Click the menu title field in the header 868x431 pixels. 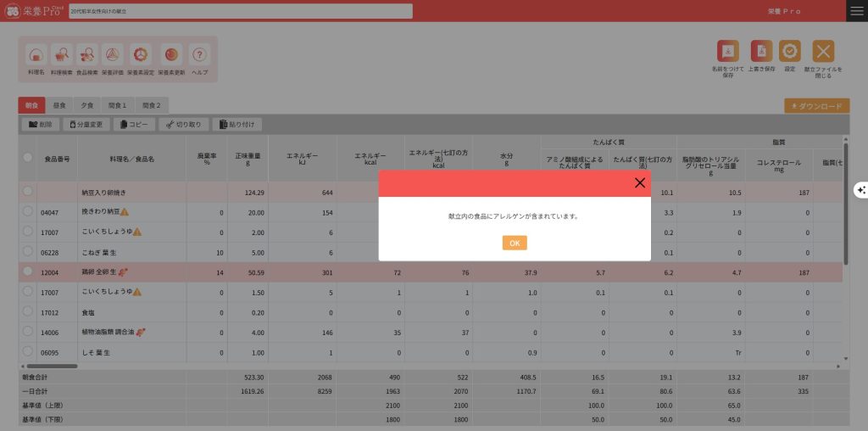point(241,11)
